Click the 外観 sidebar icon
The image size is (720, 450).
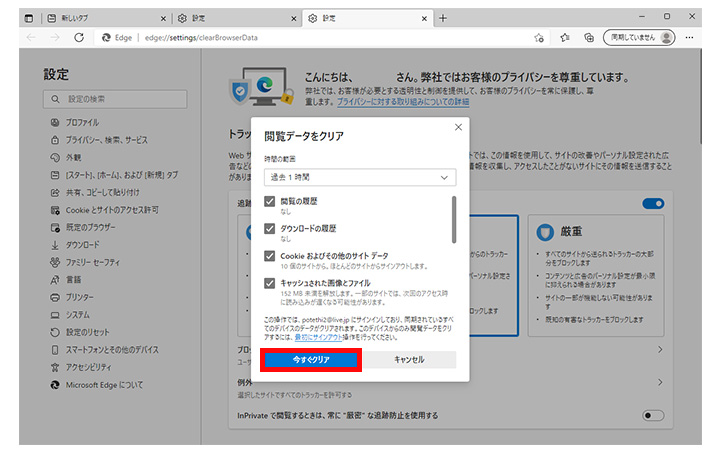point(55,158)
